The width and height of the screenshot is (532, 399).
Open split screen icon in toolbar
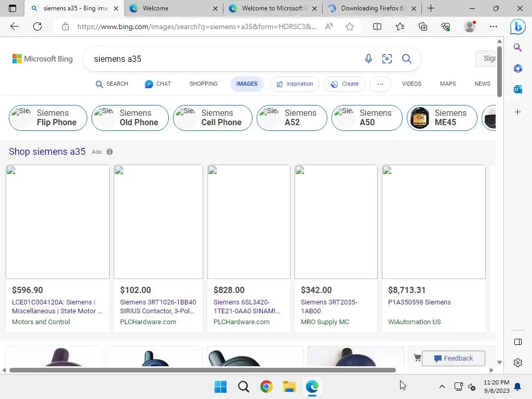[377, 26]
